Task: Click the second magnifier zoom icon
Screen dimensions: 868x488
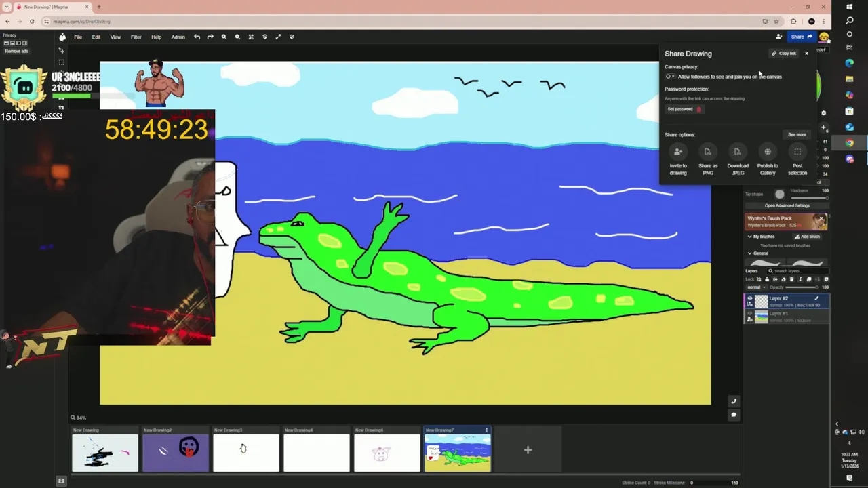Action: (237, 37)
